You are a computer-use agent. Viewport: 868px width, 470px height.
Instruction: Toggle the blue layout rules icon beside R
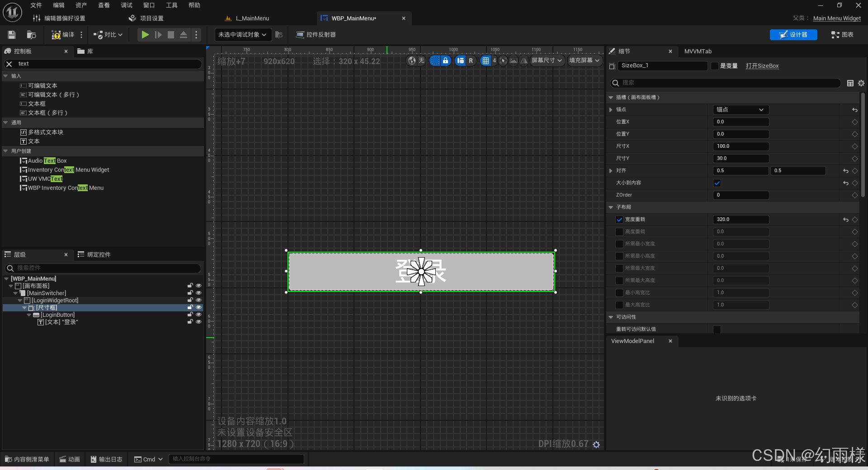pos(460,61)
